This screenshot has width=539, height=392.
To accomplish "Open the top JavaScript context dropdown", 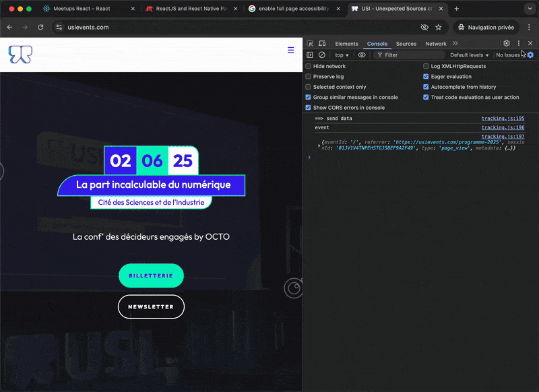I will point(342,55).
